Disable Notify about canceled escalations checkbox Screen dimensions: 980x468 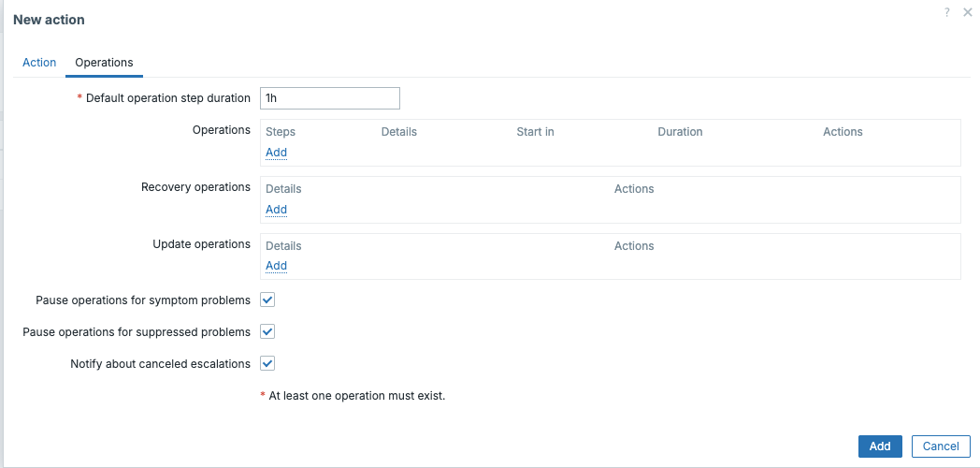coord(267,363)
